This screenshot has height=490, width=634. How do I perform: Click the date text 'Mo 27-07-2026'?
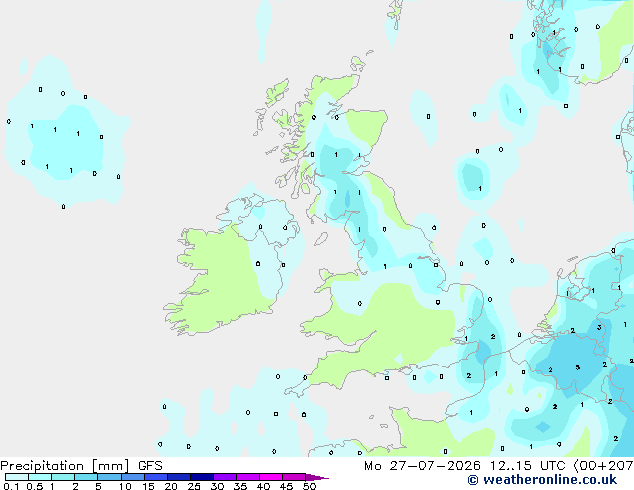tap(423, 466)
